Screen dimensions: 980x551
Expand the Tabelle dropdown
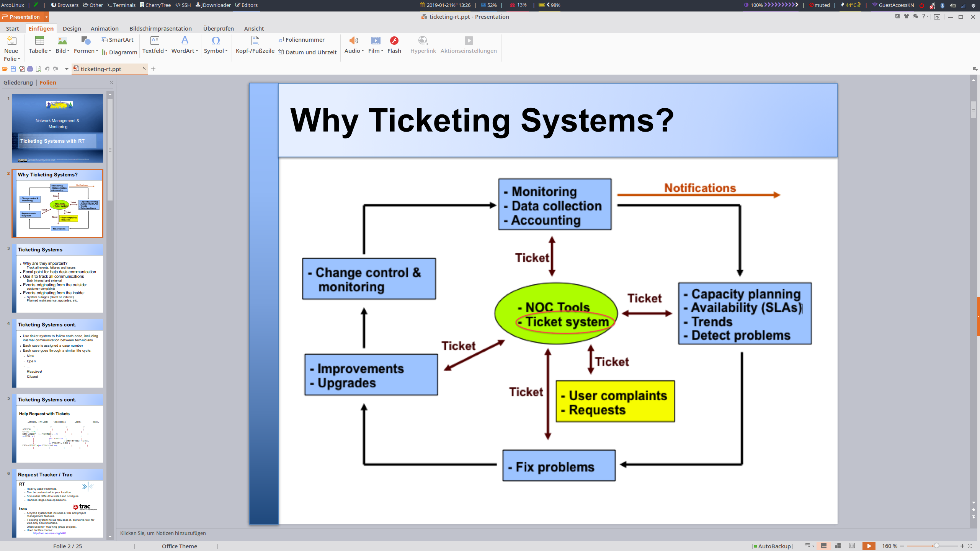tap(50, 51)
